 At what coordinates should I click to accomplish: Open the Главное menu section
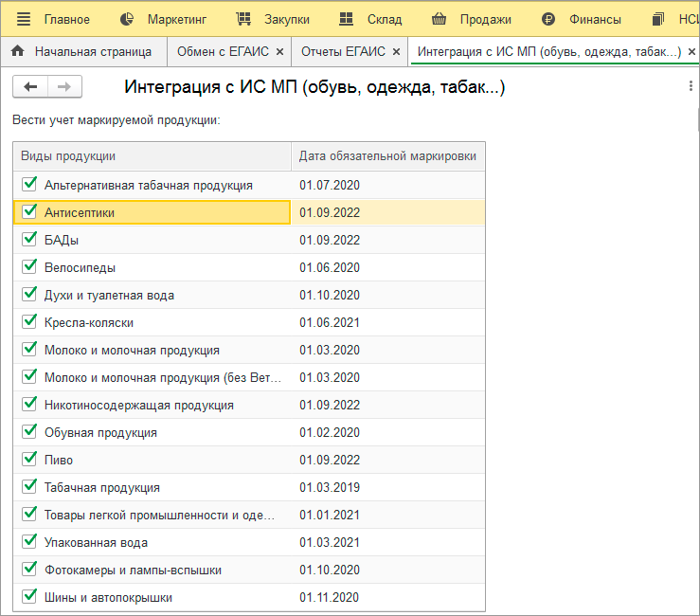(x=66, y=19)
